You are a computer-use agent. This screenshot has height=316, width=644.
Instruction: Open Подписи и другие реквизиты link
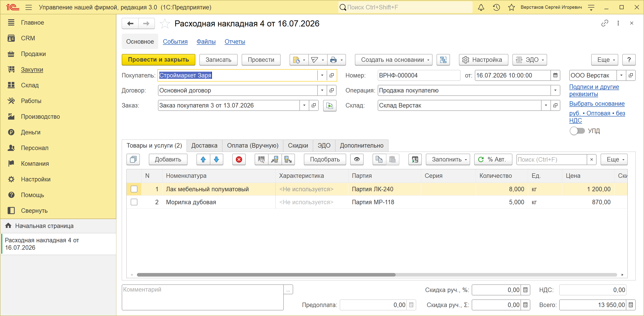[594, 90]
